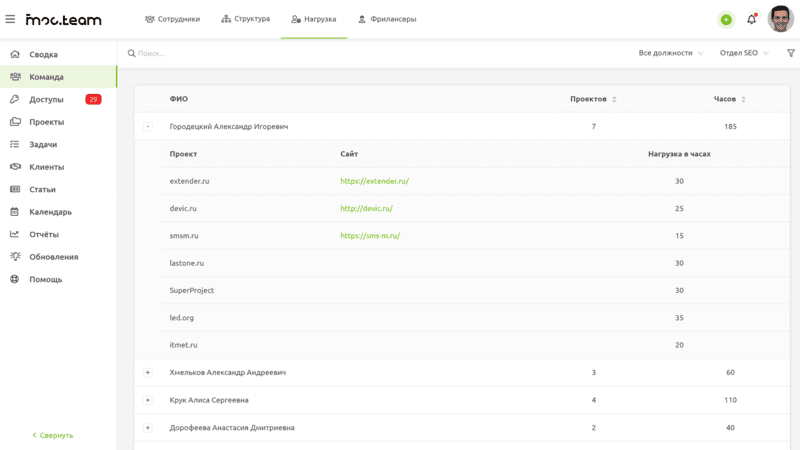The width and height of the screenshot is (800, 450).
Task: Click the ФИО column header
Action: 179,99
